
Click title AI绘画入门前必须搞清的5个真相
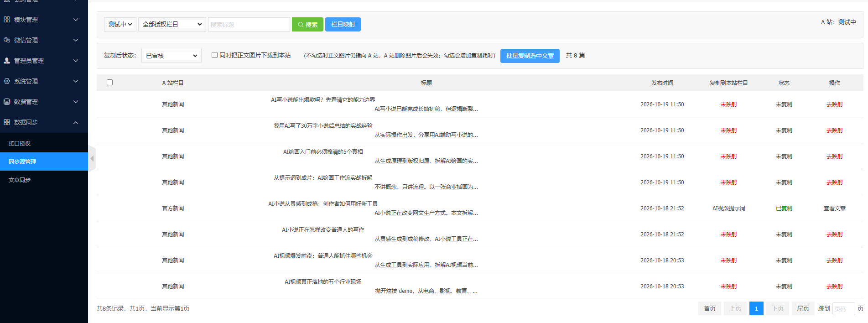pyautogui.click(x=323, y=152)
